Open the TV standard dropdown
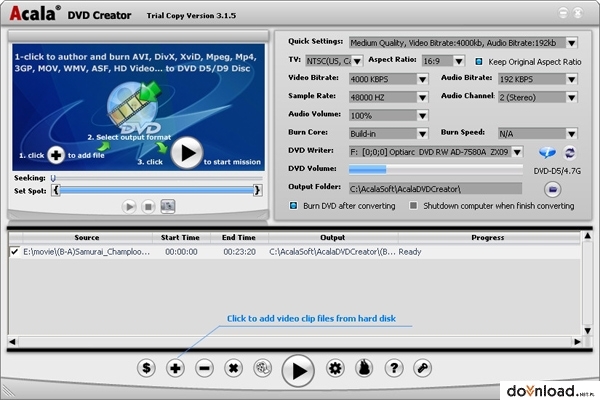 [x=357, y=61]
